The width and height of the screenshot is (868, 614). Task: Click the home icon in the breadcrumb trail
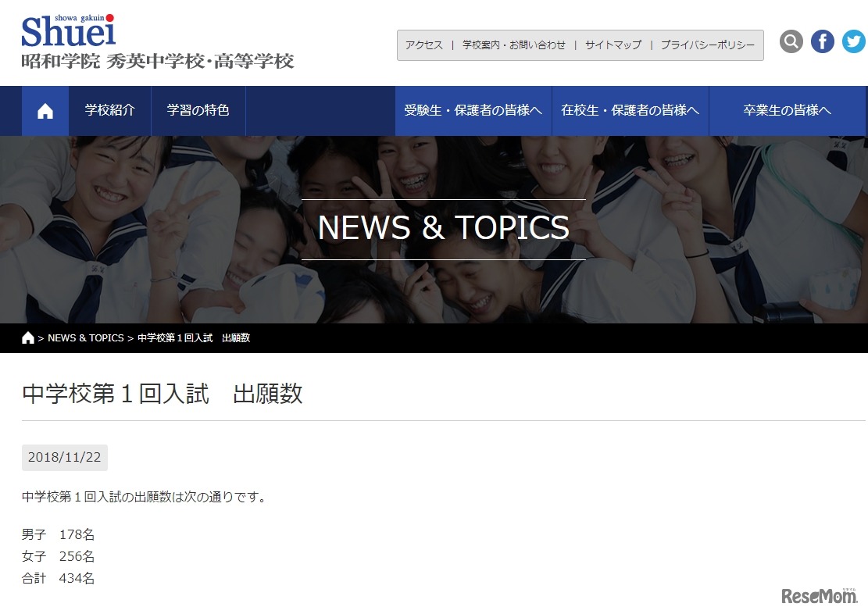click(x=27, y=337)
